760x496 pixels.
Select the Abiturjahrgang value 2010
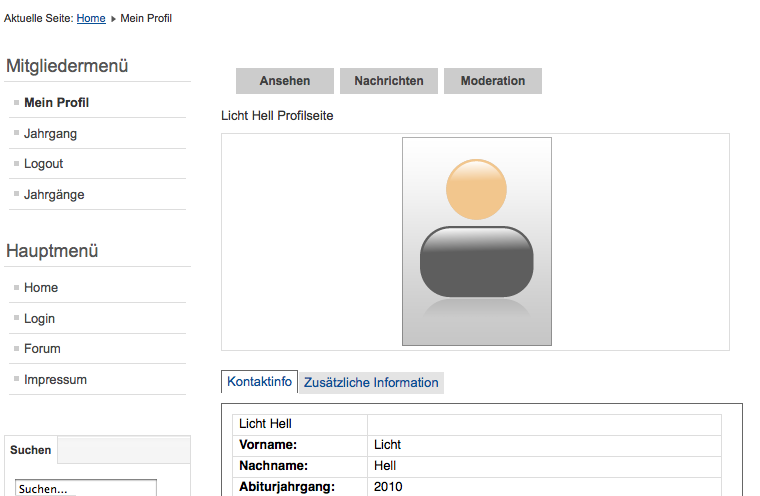pos(388,487)
